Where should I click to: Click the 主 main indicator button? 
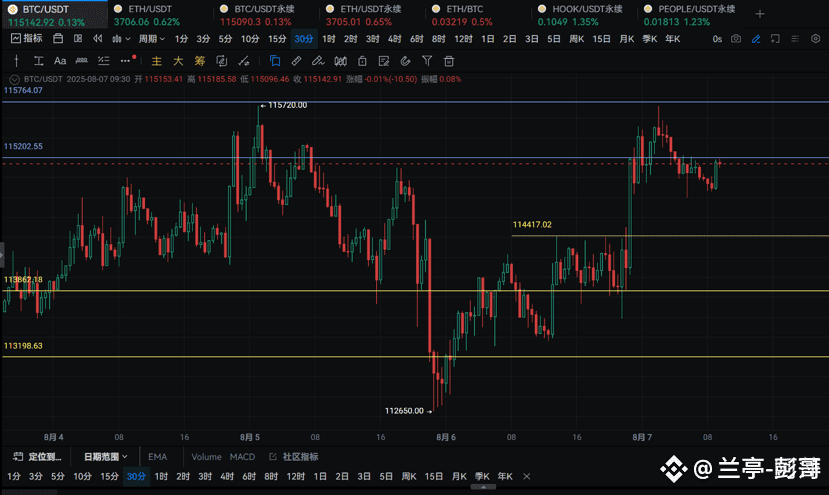click(156, 61)
